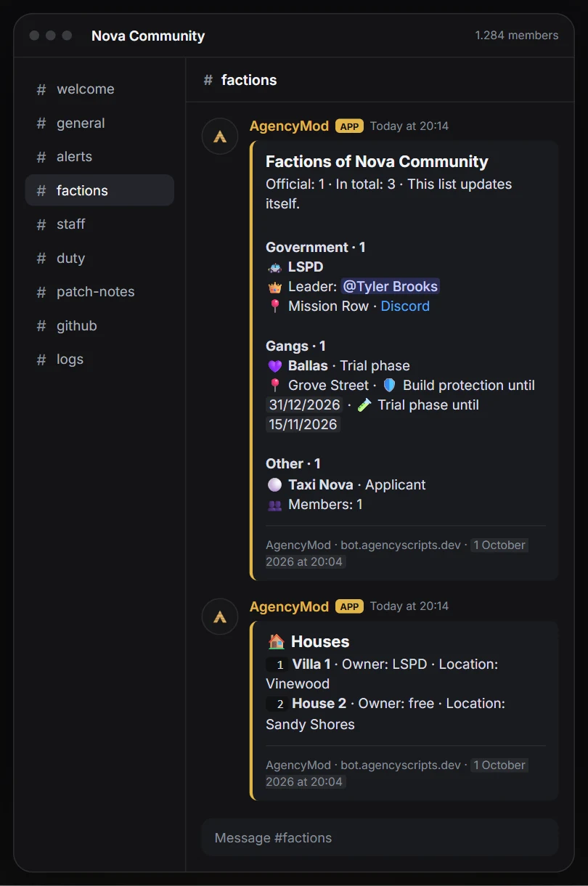Image resolution: width=588 pixels, height=886 pixels.
Task: Select the date 31/12/2026
Action: (x=304, y=405)
